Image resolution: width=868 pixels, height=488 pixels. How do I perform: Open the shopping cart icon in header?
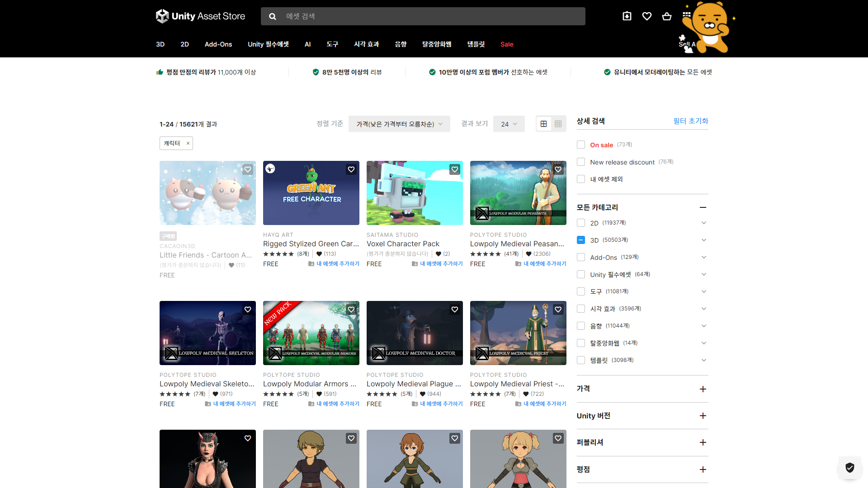(666, 16)
